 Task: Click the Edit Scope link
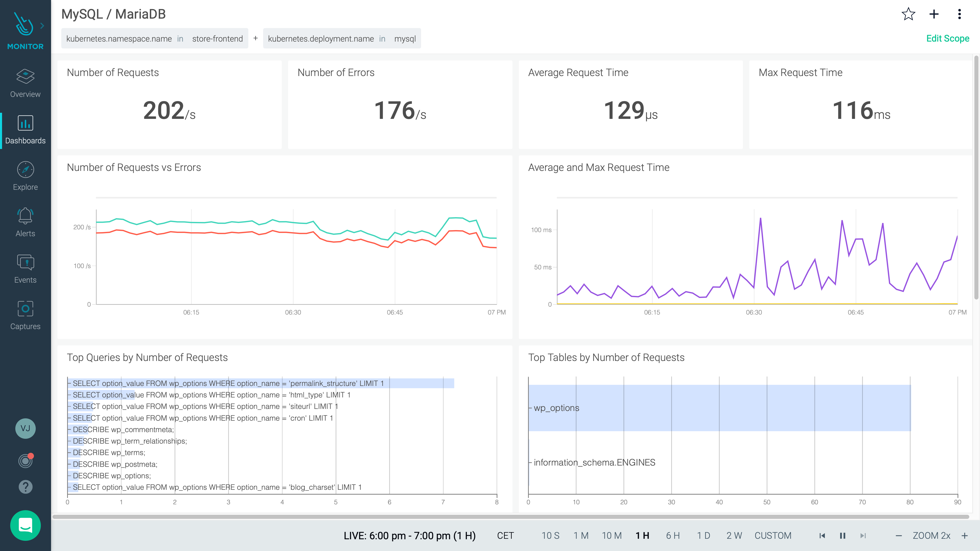click(x=947, y=39)
